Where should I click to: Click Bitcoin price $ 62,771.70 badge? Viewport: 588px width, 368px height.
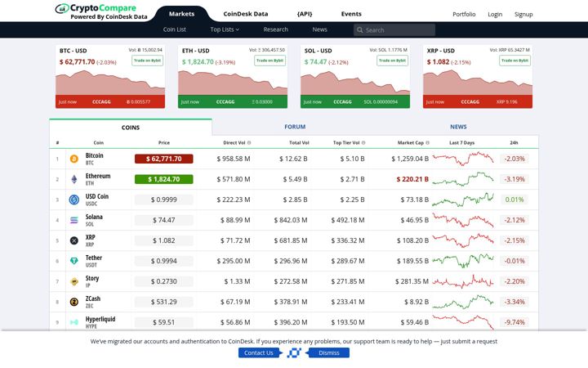(164, 159)
